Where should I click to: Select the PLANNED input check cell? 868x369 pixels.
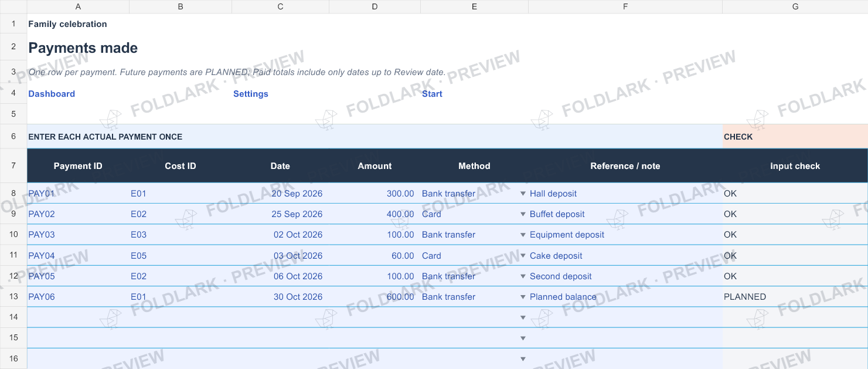pos(795,297)
